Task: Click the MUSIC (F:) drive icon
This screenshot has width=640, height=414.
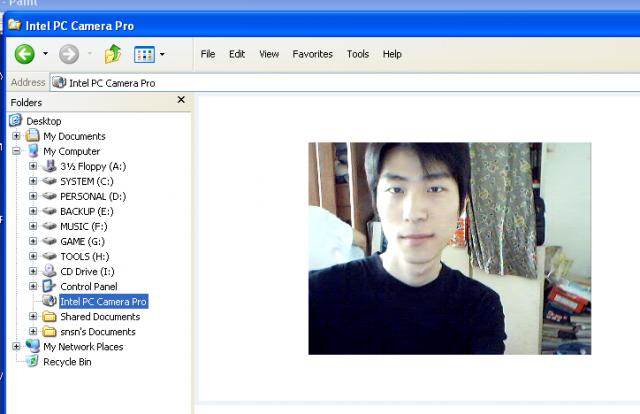Action: point(49,226)
